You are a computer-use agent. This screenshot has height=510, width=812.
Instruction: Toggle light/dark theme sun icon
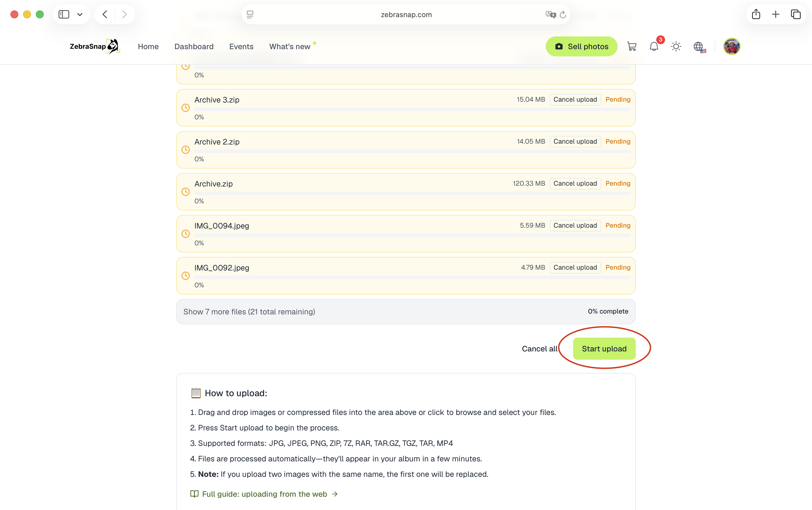[676, 46]
